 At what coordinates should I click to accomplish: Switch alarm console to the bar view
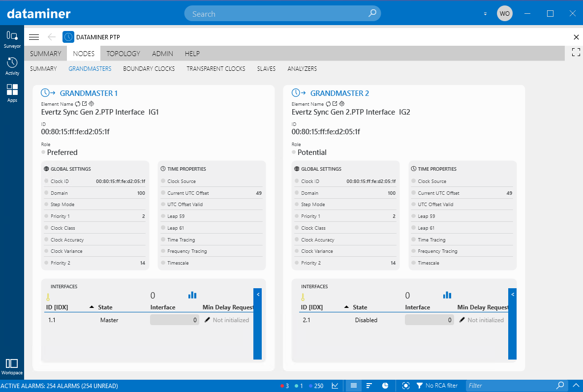click(x=369, y=386)
